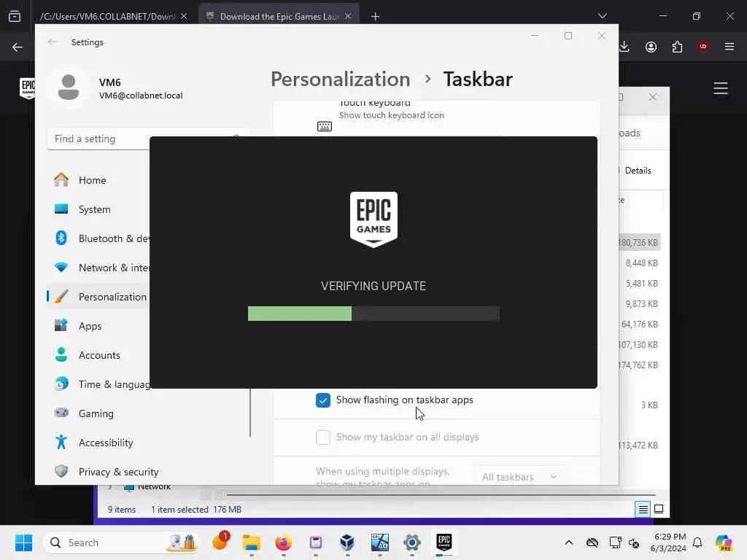Select the file sized 8,448 KB
The width and height of the screenshot is (747, 560).
[x=641, y=262]
